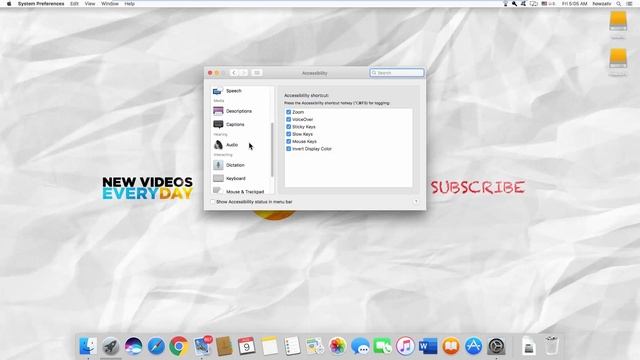Click the user name in the menu bar
The height and width of the screenshot is (360, 640).
pyautogui.click(x=602, y=4)
